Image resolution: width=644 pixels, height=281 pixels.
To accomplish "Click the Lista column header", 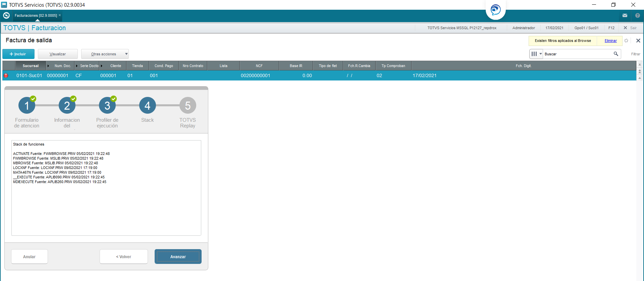I will pyautogui.click(x=223, y=66).
